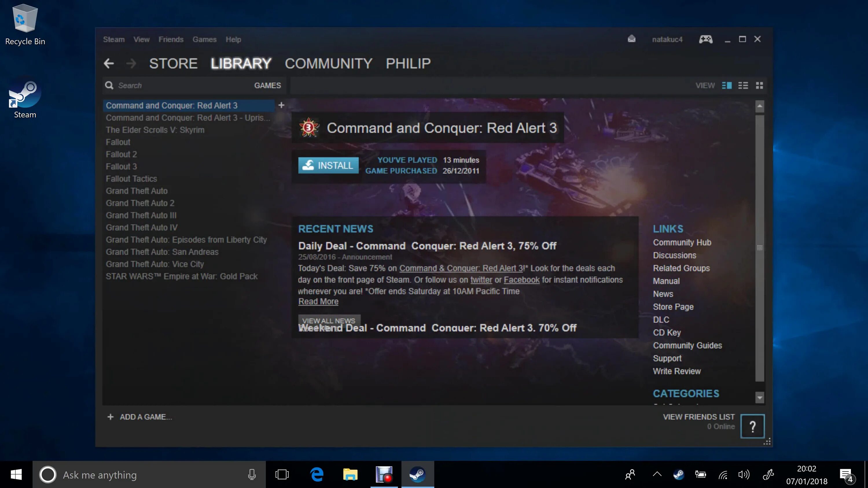
Task: Click the Steam controller/big picture icon
Action: tap(706, 39)
